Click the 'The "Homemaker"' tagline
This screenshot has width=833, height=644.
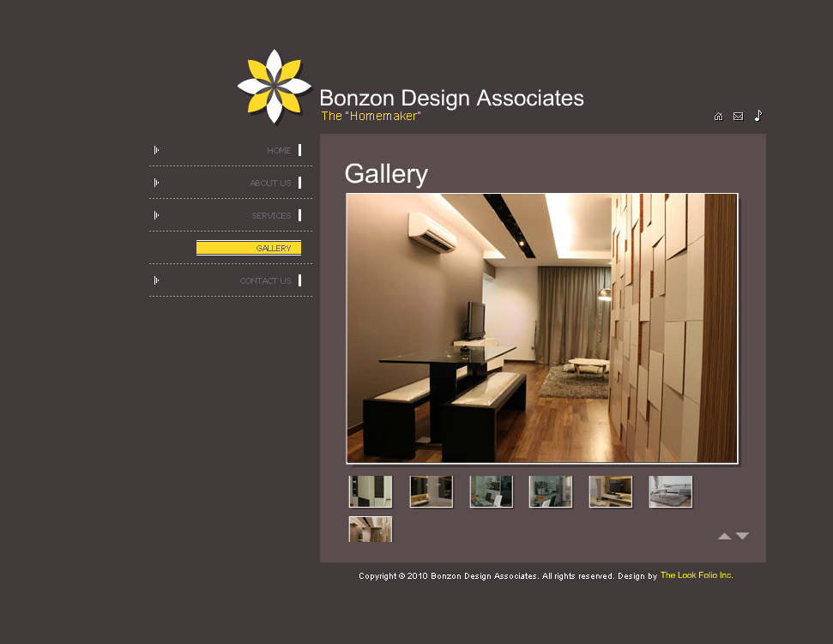pos(371,116)
